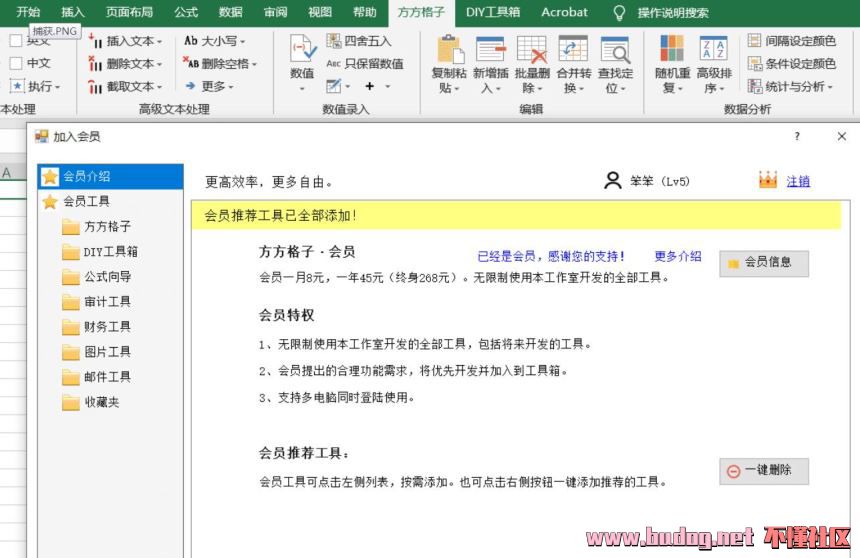The height and width of the screenshot is (558, 860).
Task: Toggle the 中文 checkbox
Action: point(16,63)
